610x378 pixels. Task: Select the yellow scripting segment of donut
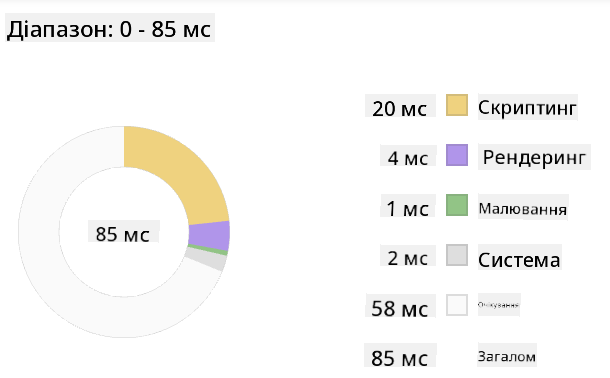(182, 173)
